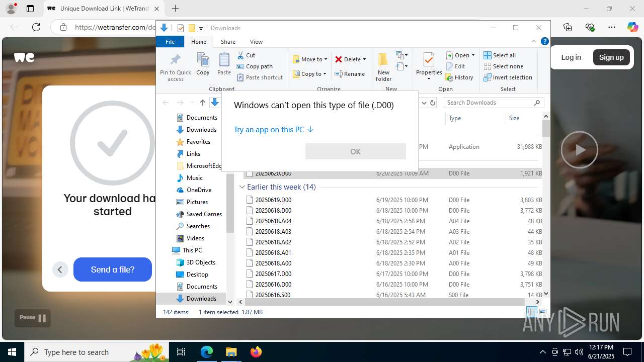Click Select all in ribbon
Viewport: 644px width, 362px height.
click(500, 55)
